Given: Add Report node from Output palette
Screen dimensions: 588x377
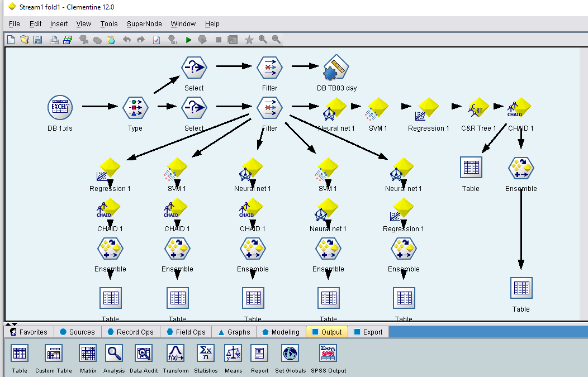Looking at the screenshot, I should (259, 354).
